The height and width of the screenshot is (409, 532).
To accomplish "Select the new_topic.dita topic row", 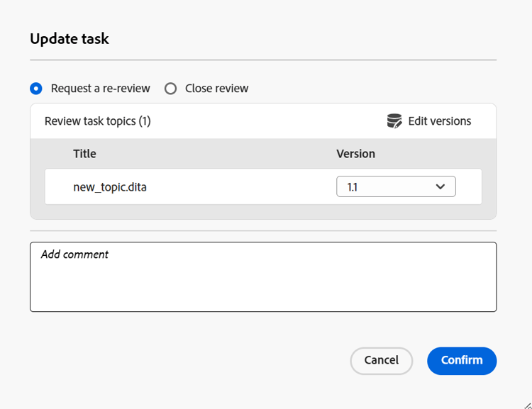I will coord(199,187).
